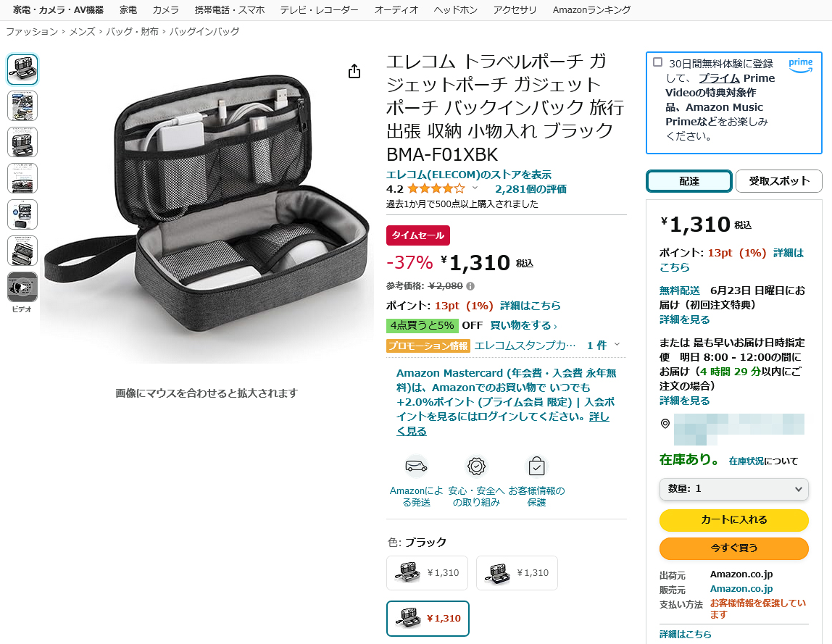Open the product video thumbnail labeled ビデオ

coord(22,287)
